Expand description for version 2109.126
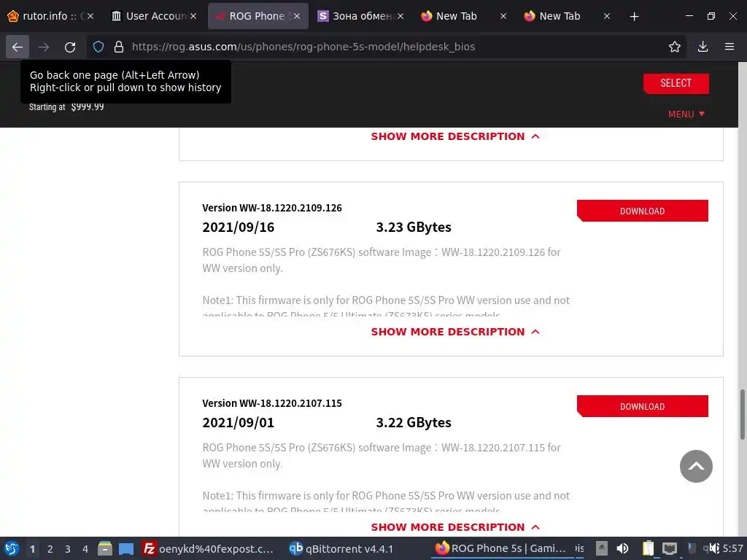The height and width of the screenshot is (560, 747). pos(455,332)
